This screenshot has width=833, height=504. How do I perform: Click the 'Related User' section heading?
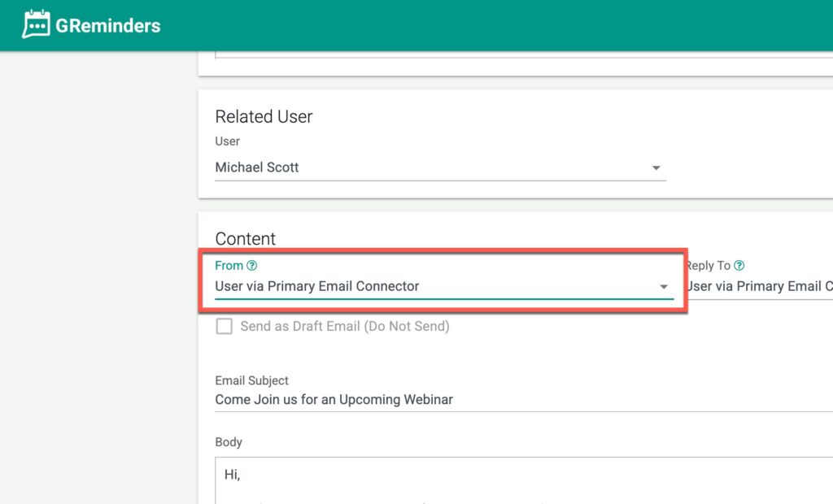(264, 117)
